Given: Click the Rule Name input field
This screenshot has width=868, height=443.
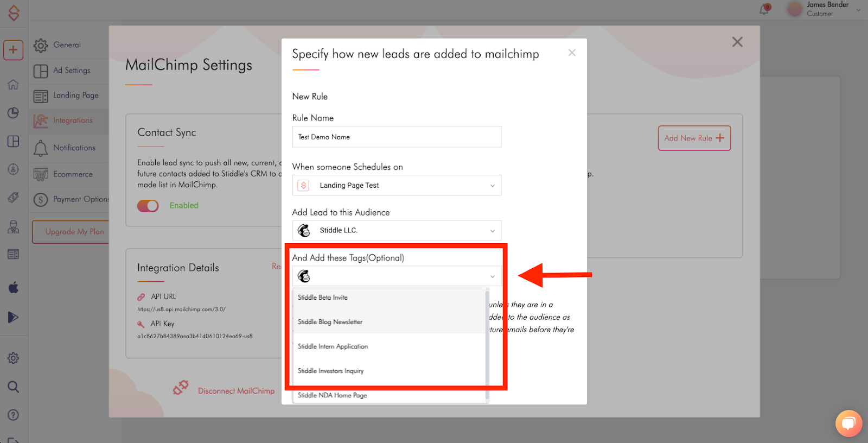Looking at the screenshot, I should point(397,137).
